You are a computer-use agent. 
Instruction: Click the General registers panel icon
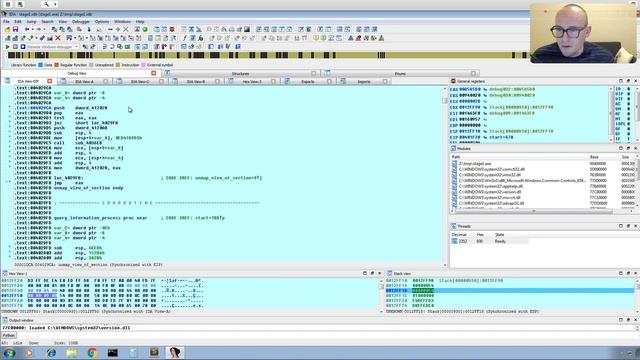click(x=453, y=81)
